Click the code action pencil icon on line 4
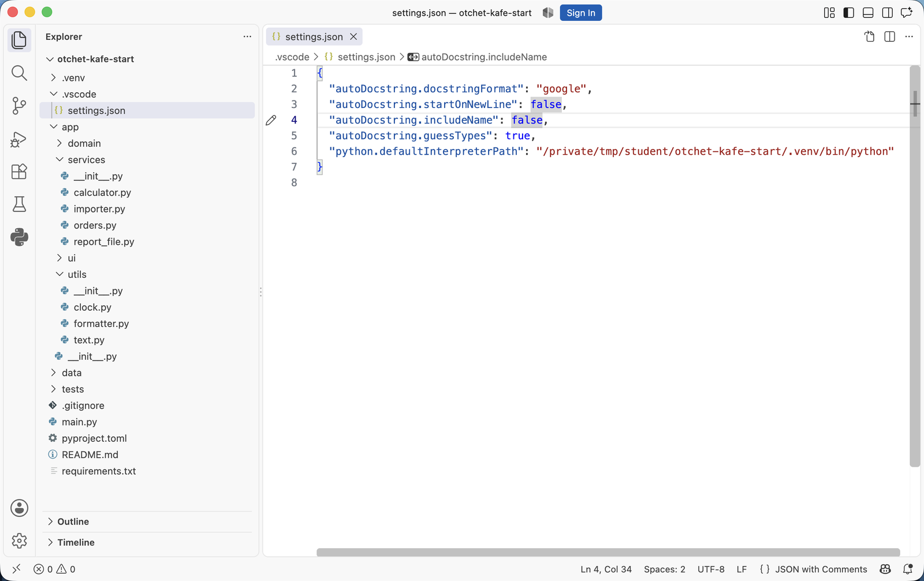924x581 pixels. pyautogui.click(x=271, y=120)
